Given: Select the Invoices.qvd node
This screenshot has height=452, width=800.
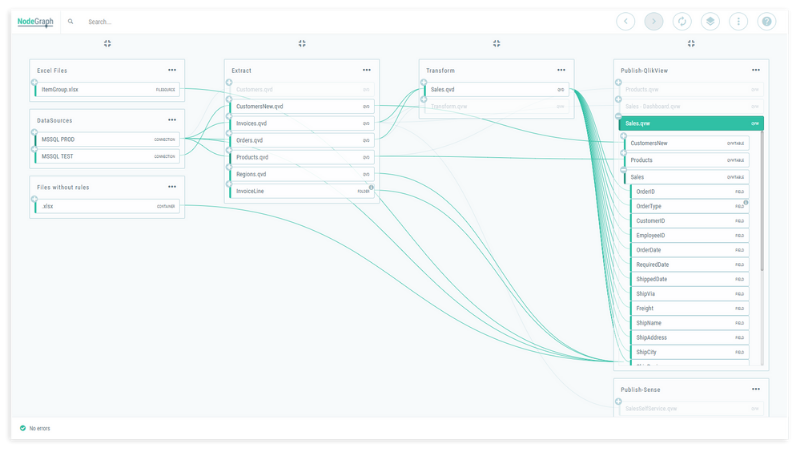Looking at the screenshot, I should coord(302,123).
